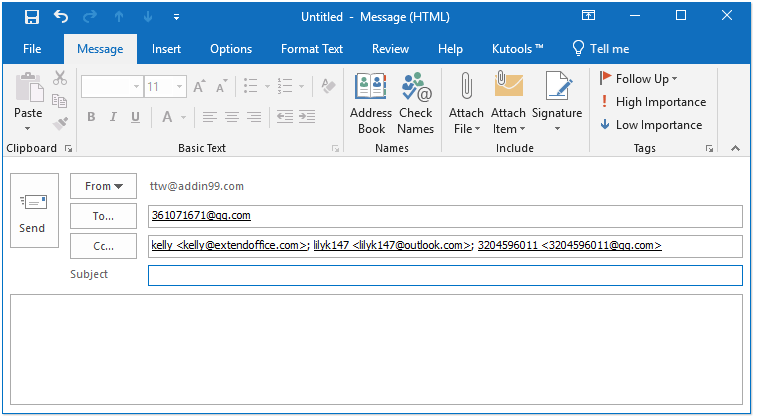Click the To... recipients button
Image resolution: width=757 pixels, height=420 pixels.
103,216
